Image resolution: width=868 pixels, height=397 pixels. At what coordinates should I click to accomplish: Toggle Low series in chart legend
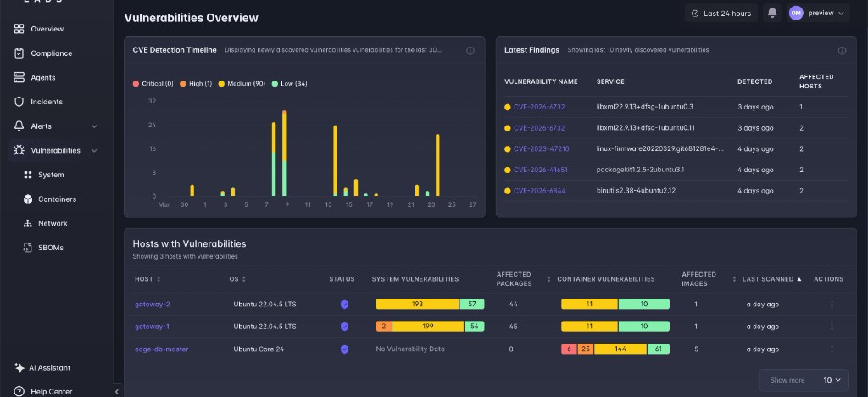(290, 84)
